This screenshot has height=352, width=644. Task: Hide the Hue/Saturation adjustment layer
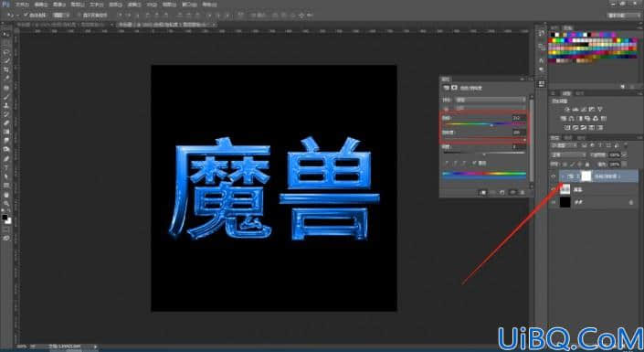(x=554, y=176)
